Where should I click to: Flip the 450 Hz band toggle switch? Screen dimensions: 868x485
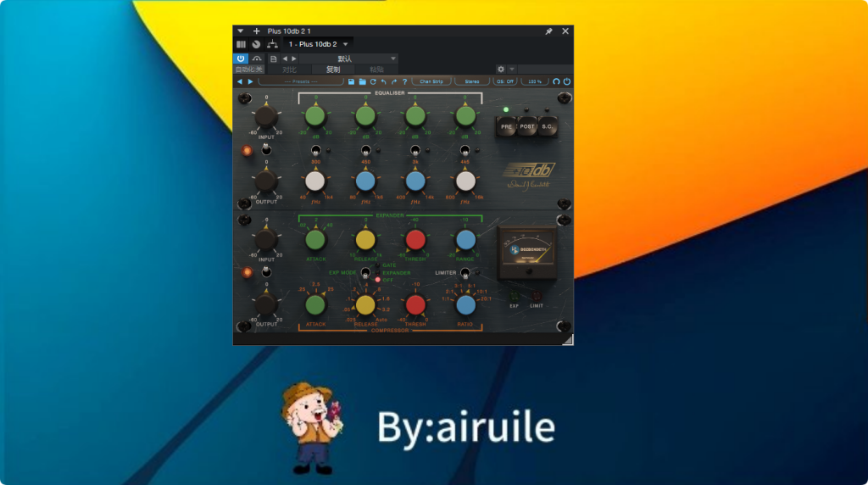366,150
